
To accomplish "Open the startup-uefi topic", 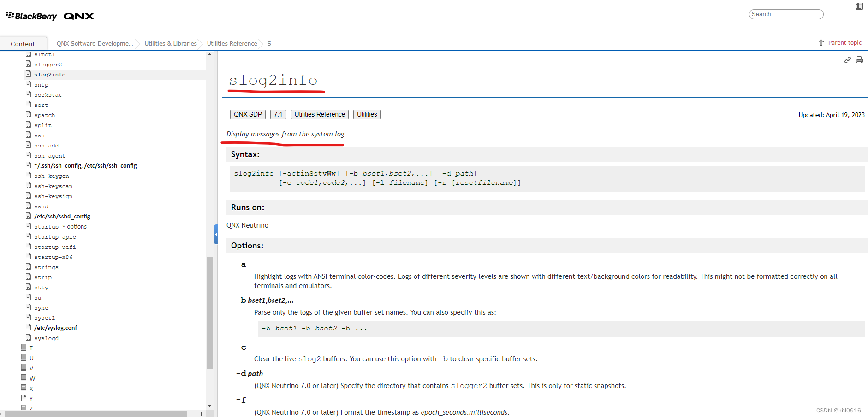I will [55, 247].
